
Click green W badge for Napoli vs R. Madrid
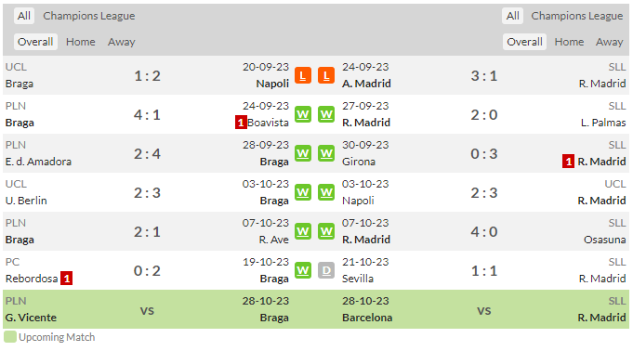(325, 192)
